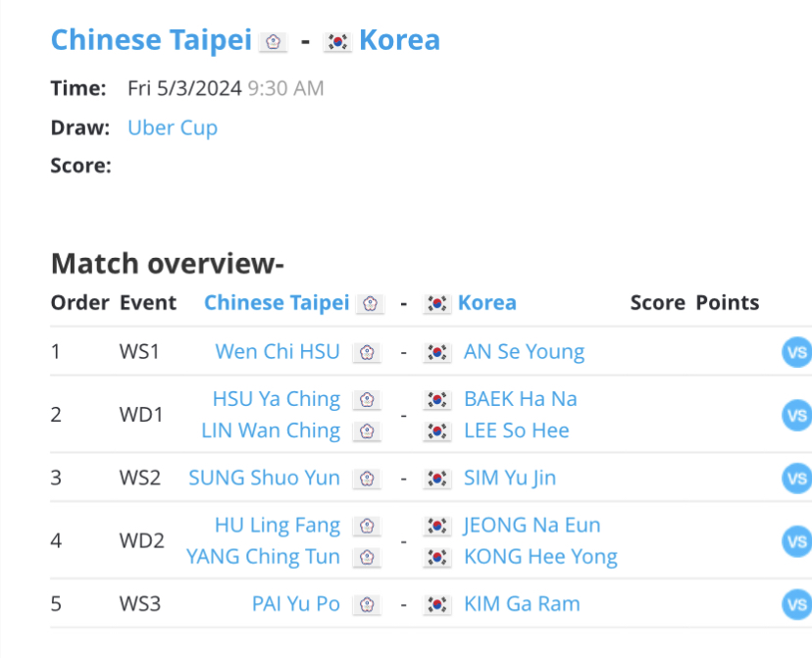The image size is (812, 658).
Task: Select player BAEK Ha Na
Action: (521, 399)
